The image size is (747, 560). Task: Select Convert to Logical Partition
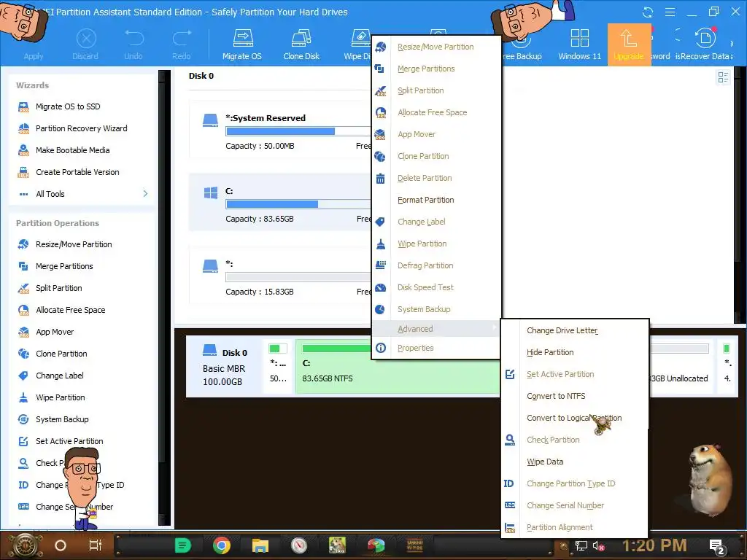coord(575,418)
